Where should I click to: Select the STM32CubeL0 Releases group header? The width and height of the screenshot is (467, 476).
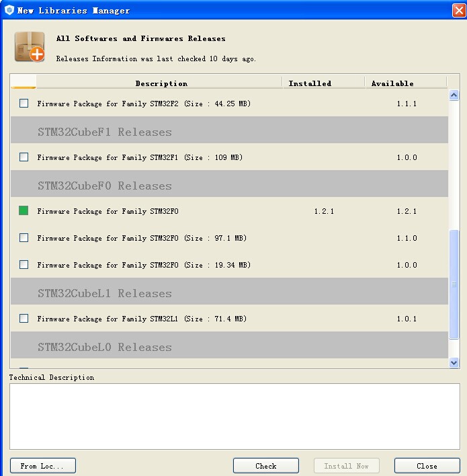tap(229, 345)
